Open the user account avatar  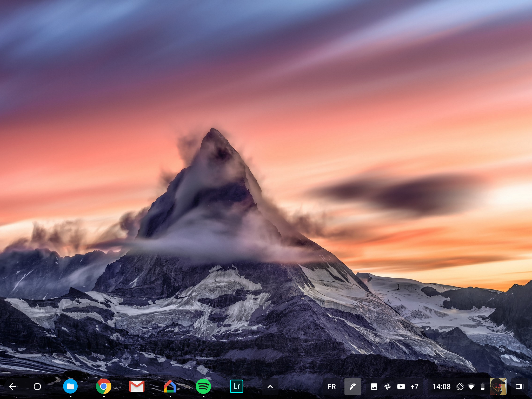[498, 387]
